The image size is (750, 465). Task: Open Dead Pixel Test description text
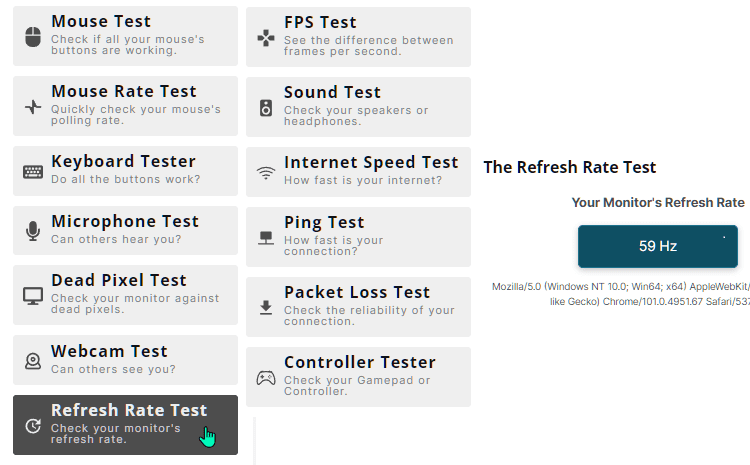135,304
